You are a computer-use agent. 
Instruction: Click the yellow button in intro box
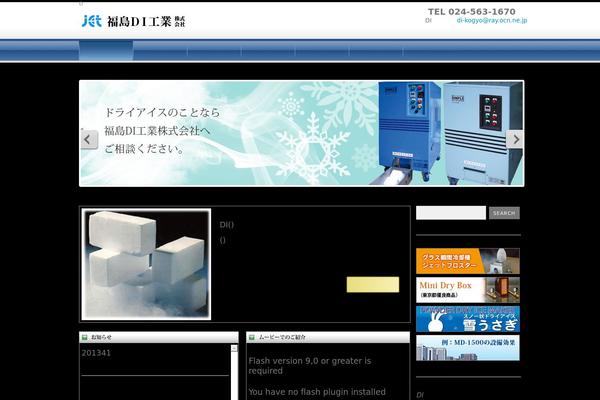point(373,284)
